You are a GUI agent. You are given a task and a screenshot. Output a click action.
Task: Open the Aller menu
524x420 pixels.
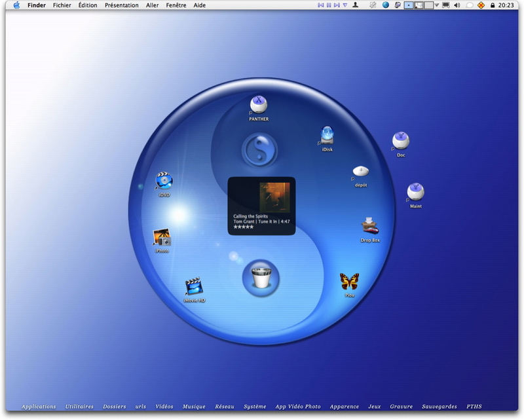[152, 5]
